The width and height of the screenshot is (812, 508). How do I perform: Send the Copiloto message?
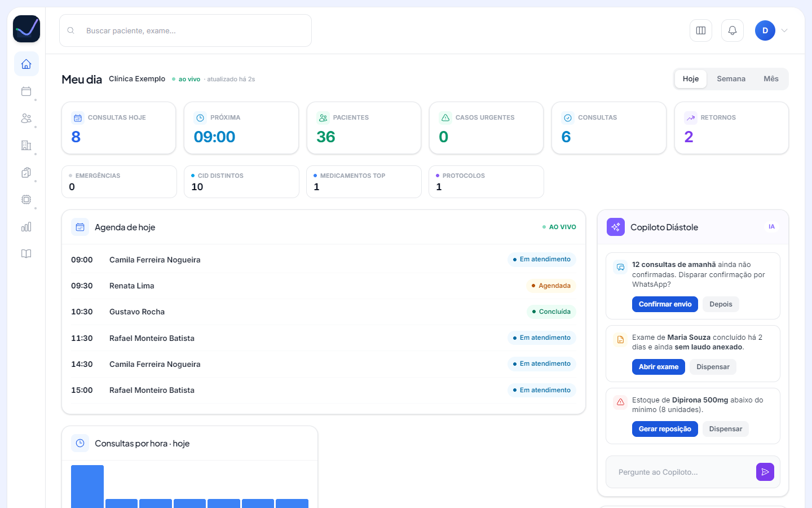pyautogui.click(x=765, y=472)
